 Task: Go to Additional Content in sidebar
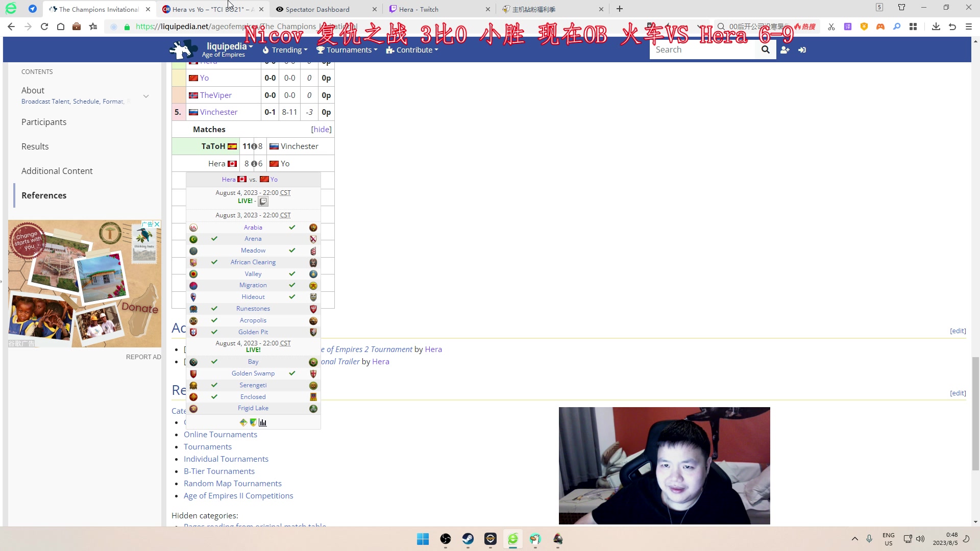coord(57,171)
